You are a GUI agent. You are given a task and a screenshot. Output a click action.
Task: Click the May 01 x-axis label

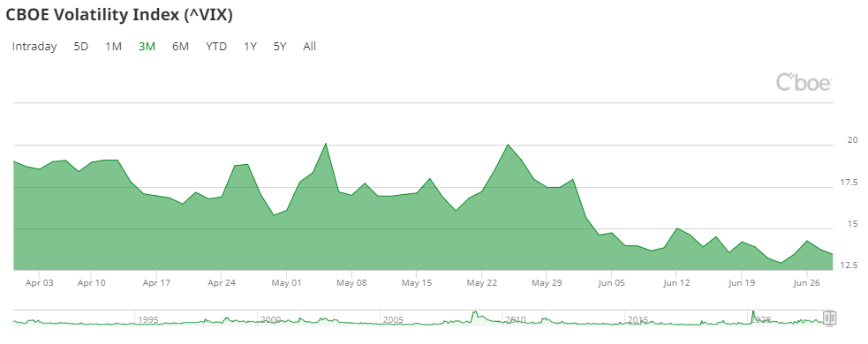tap(286, 283)
